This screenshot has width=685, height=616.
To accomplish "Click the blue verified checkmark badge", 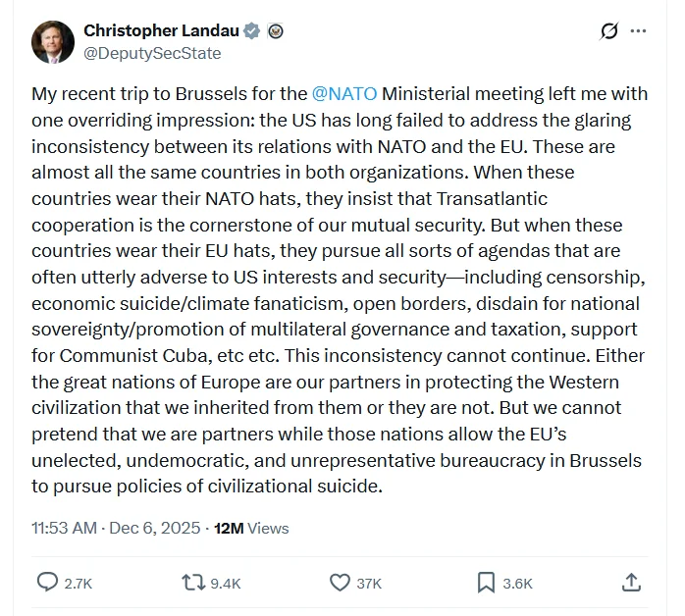I will tap(252, 31).
